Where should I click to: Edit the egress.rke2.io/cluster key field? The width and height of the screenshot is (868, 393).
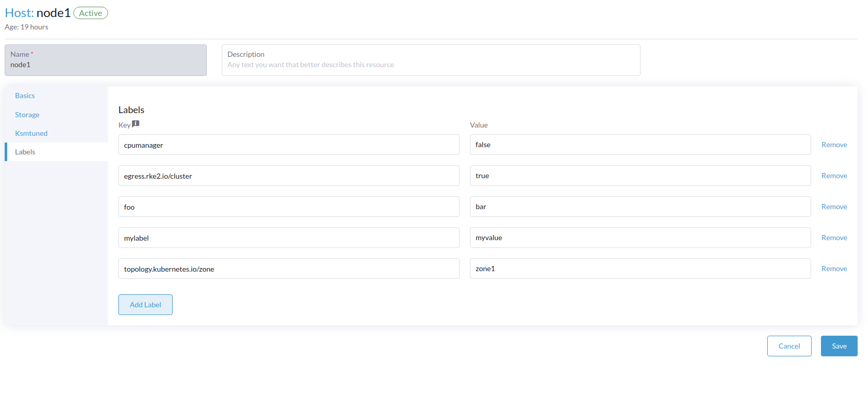click(x=288, y=176)
